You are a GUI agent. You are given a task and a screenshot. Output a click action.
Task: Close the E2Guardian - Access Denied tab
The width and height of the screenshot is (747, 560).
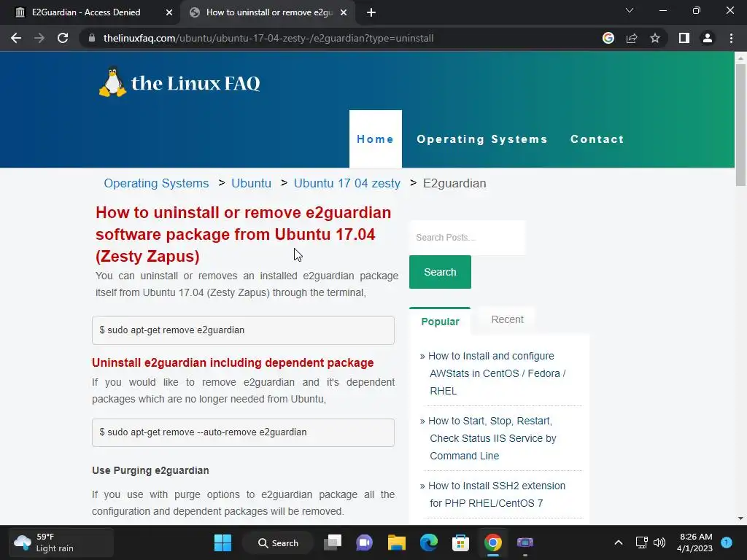(x=169, y=12)
